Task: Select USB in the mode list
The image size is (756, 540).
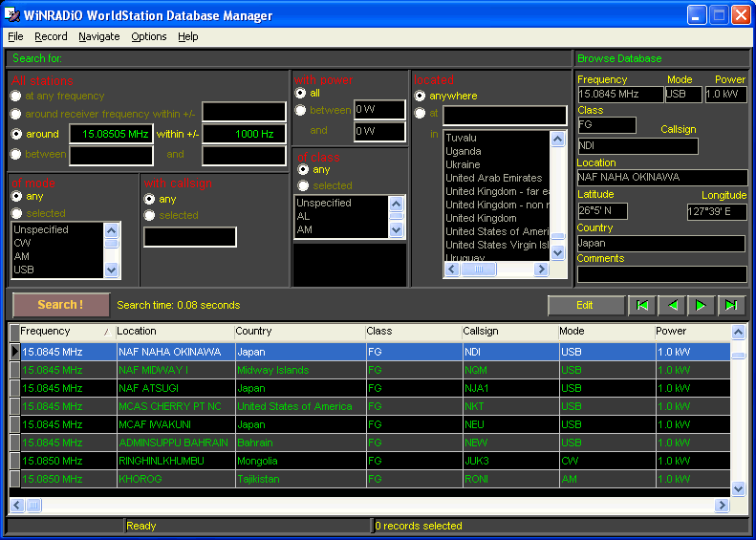Action: click(x=57, y=270)
